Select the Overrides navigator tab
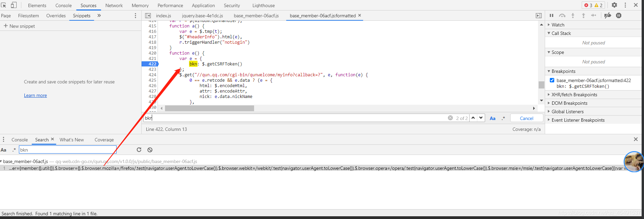 tap(56, 16)
